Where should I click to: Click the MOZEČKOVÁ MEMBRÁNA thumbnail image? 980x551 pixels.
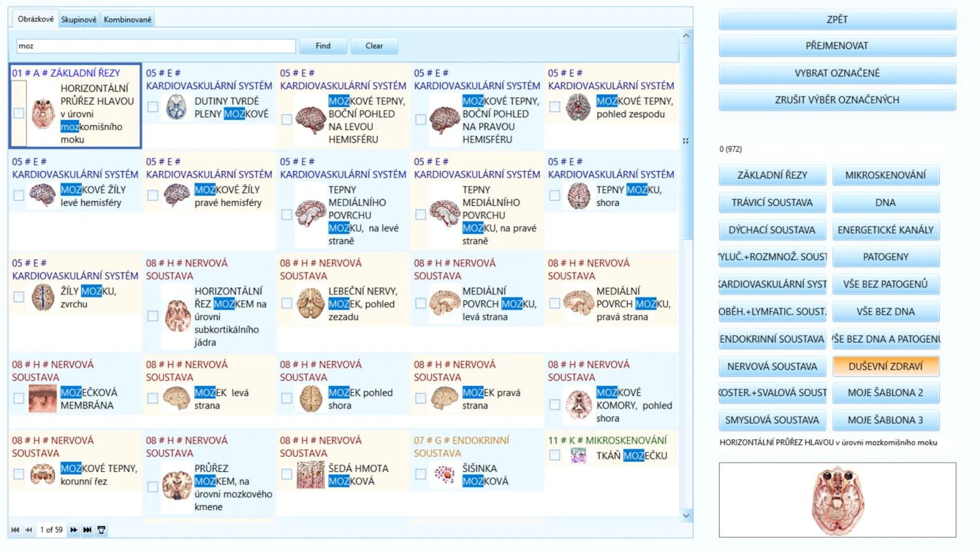[x=43, y=399]
